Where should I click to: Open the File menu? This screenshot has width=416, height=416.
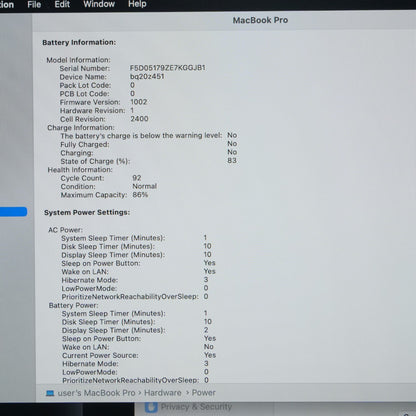click(34, 4)
